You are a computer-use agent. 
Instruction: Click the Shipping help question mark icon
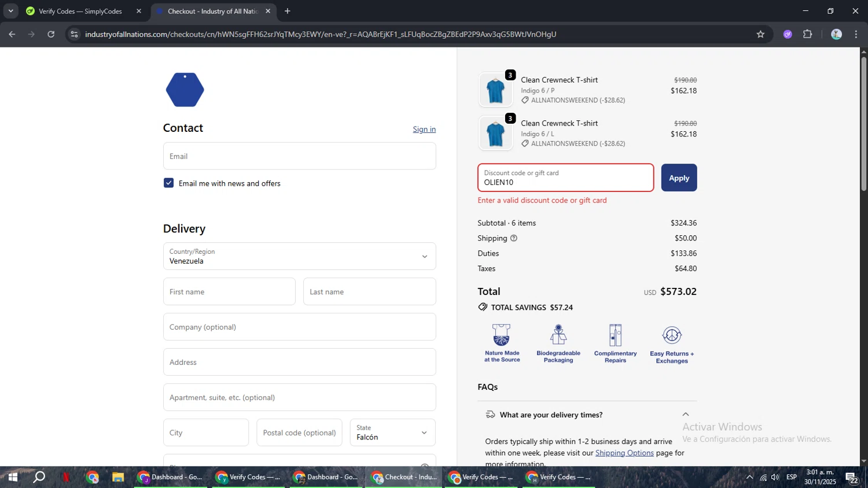coord(513,238)
